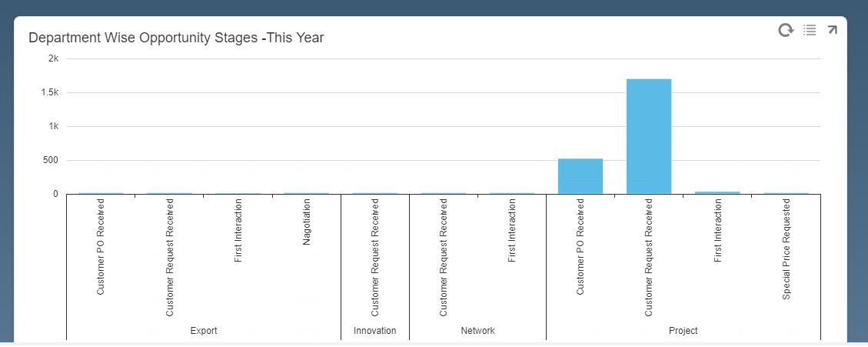Click the Nagotiation axis label
868x347 pixels.
(307, 222)
